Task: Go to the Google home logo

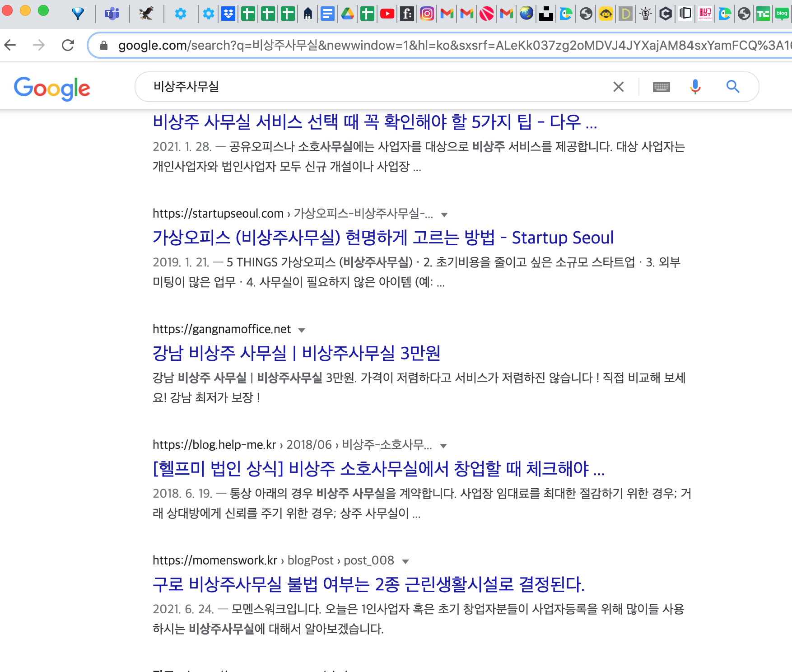Action: click(x=52, y=88)
